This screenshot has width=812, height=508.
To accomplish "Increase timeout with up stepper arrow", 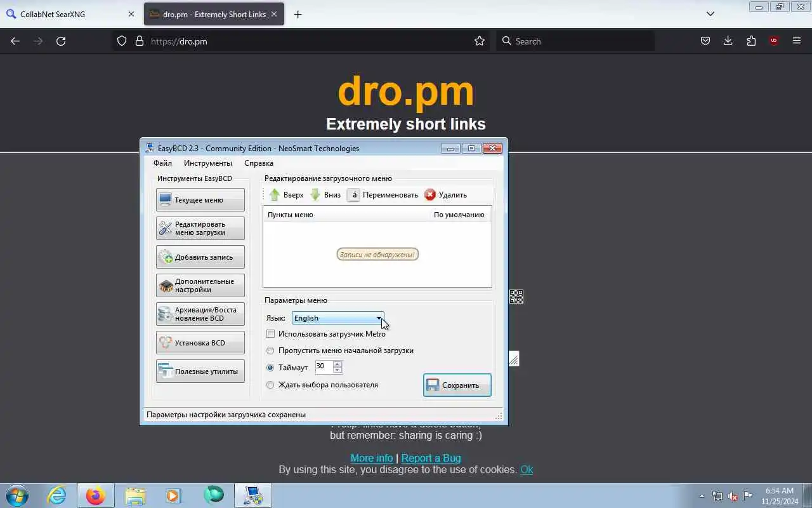I will click(x=337, y=364).
